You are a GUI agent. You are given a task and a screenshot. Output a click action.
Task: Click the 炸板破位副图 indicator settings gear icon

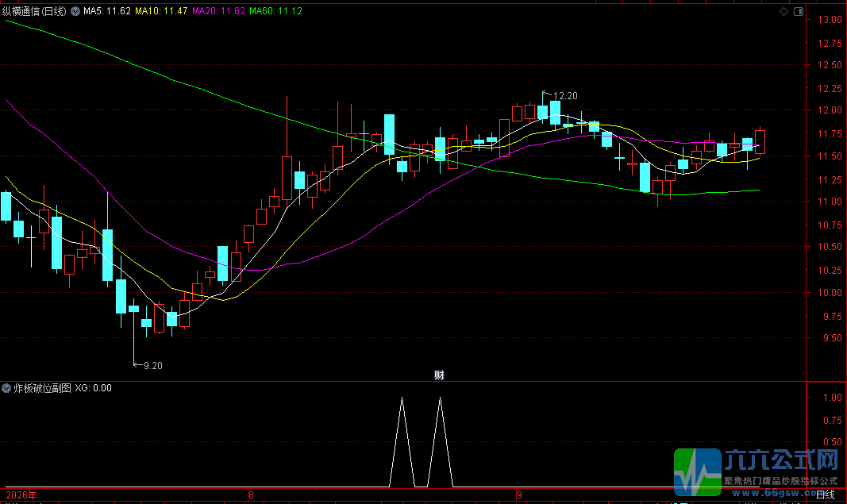[x=6, y=388]
